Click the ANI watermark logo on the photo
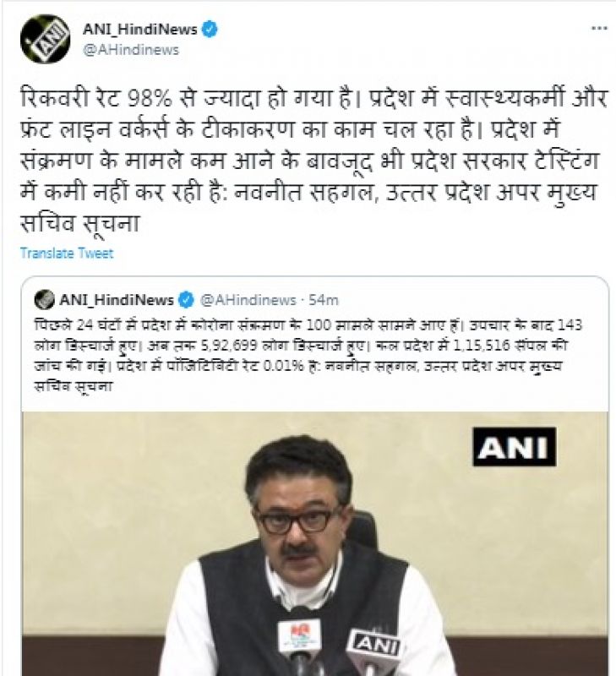Viewport: 616px width, 676px height. pos(515,447)
